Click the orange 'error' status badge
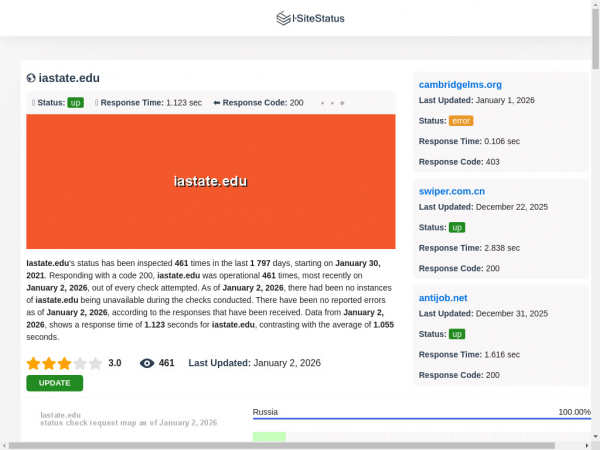The width and height of the screenshot is (600, 450). (x=460, y=121)
